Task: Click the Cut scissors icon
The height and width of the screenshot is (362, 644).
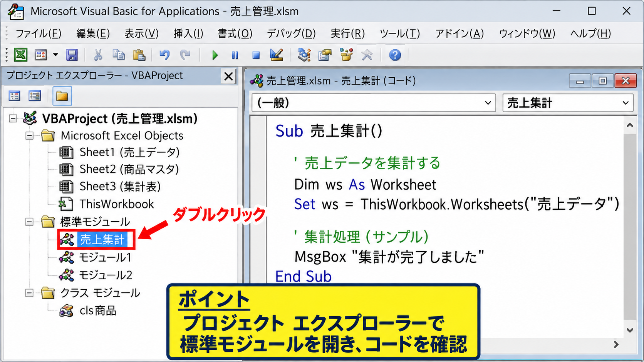Action: (98, 55)
